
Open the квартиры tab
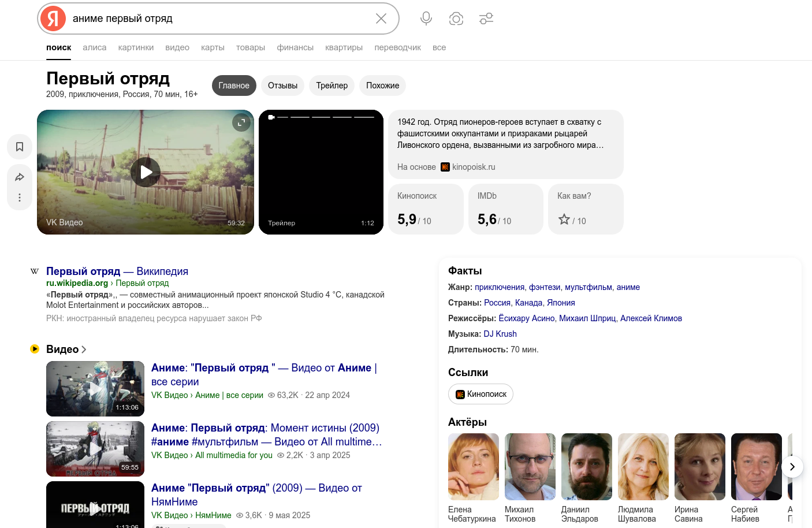[344, 47]
